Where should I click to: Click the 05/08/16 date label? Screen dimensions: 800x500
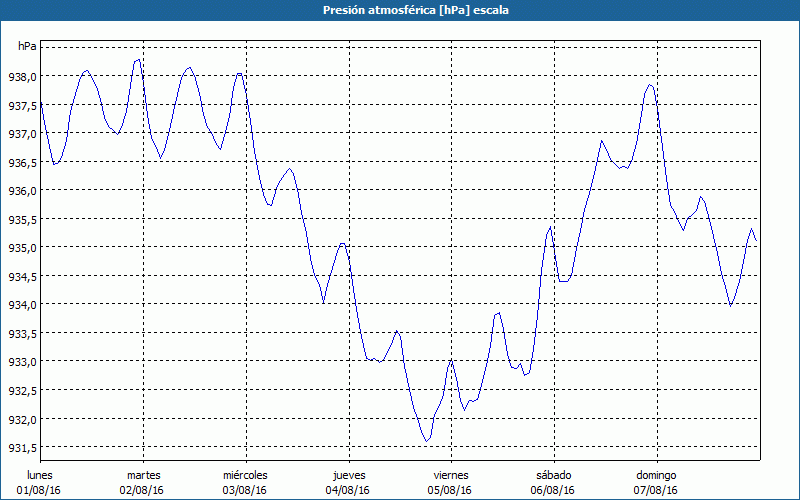tap(451, 490)
